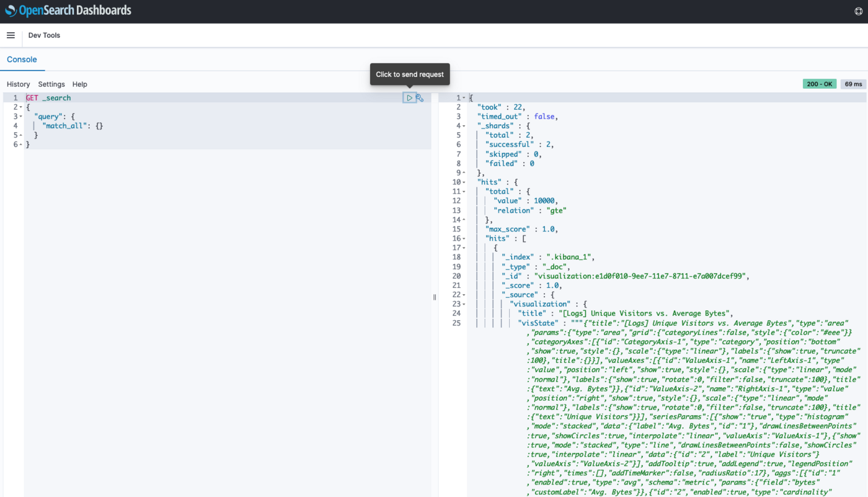Viewport: 868px width, 497px height.
Task: Click the 69 ms response time badge
Action: 853,83
